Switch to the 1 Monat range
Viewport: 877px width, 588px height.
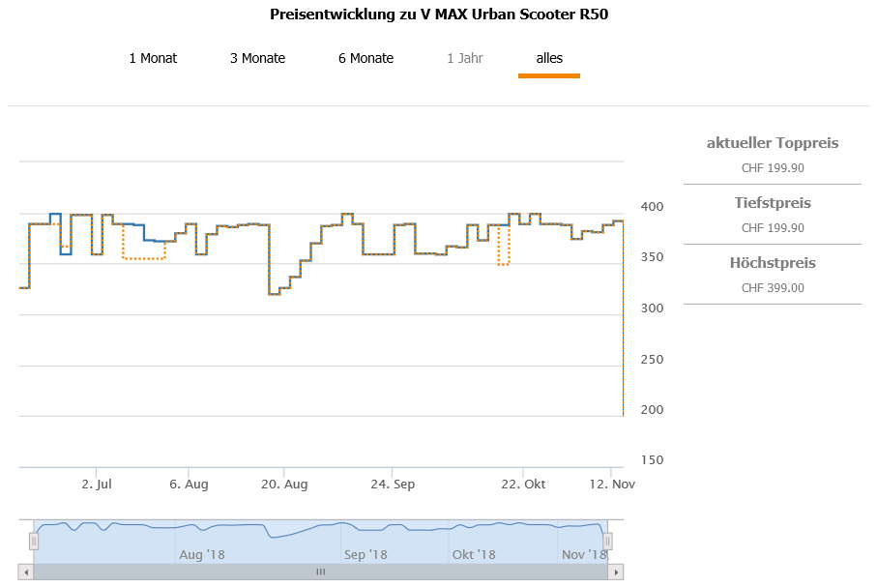pos(153,58)
